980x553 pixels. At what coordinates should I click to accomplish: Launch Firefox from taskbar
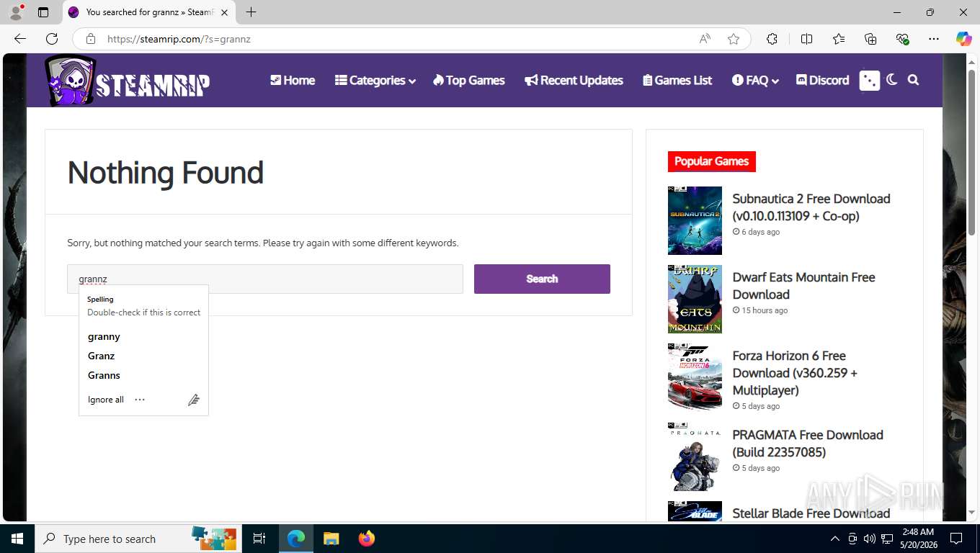(x=367, y=539)
